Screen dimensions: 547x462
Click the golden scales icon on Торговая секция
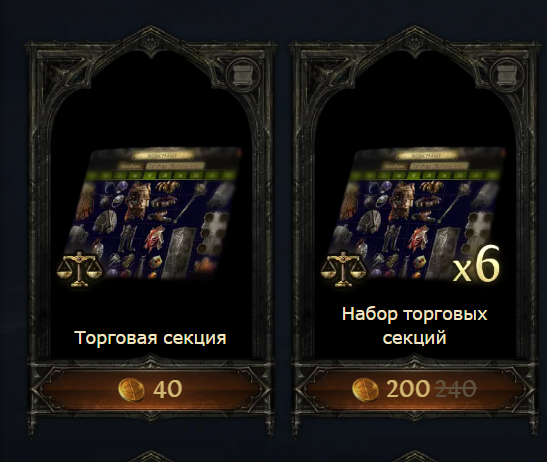pyautogui.click(x=80, y=269)
